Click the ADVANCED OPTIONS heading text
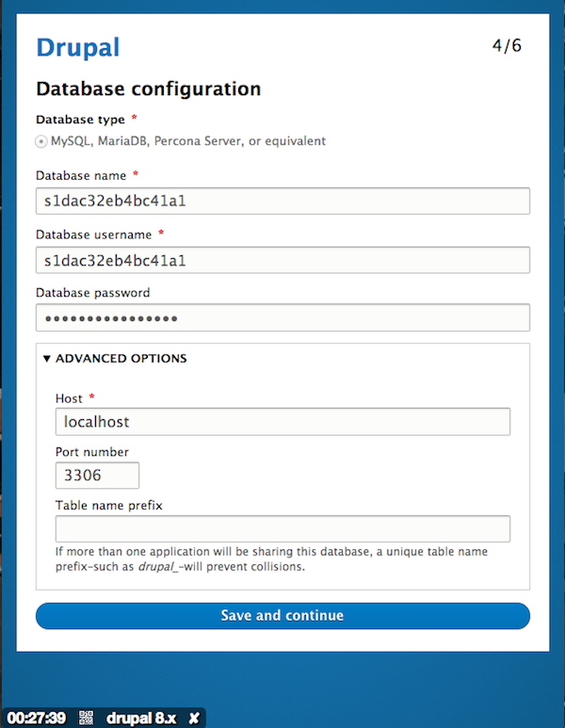The width and height of the screenshot is (565, 728). (x=121, y=359)
